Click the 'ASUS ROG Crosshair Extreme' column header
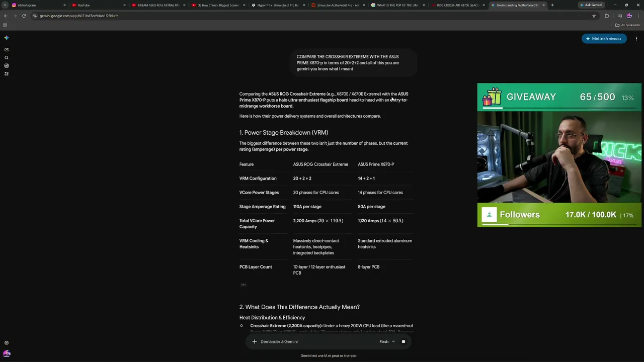The image size is (644, 362). click(320, 164)
